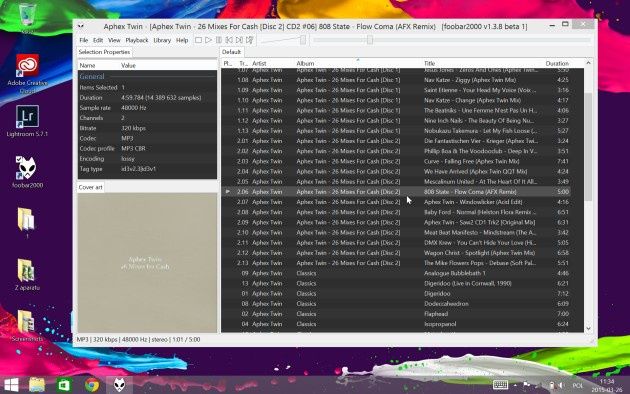This screenshot has height=394, width=630.
Task: Click the Bitrate '320 kbps' value
Action: [133, 128]
